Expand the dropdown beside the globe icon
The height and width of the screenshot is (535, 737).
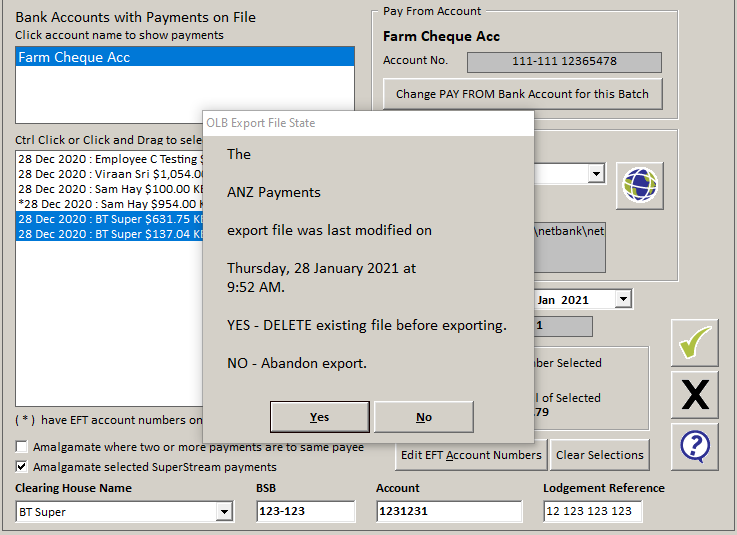coord(596,174)
